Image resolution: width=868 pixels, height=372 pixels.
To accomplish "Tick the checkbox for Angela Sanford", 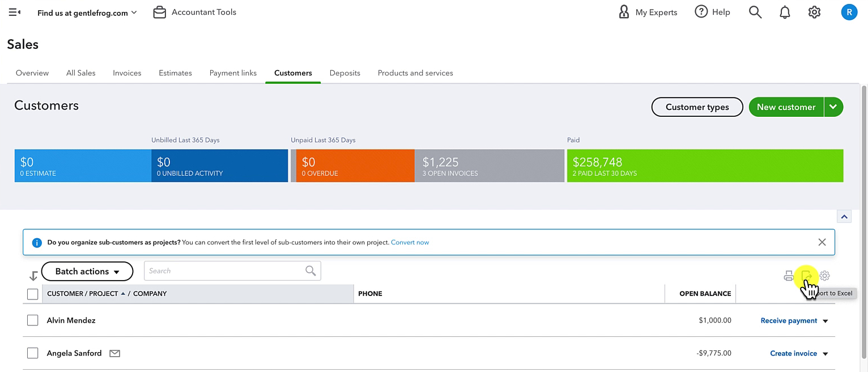I will pos(33,353).
